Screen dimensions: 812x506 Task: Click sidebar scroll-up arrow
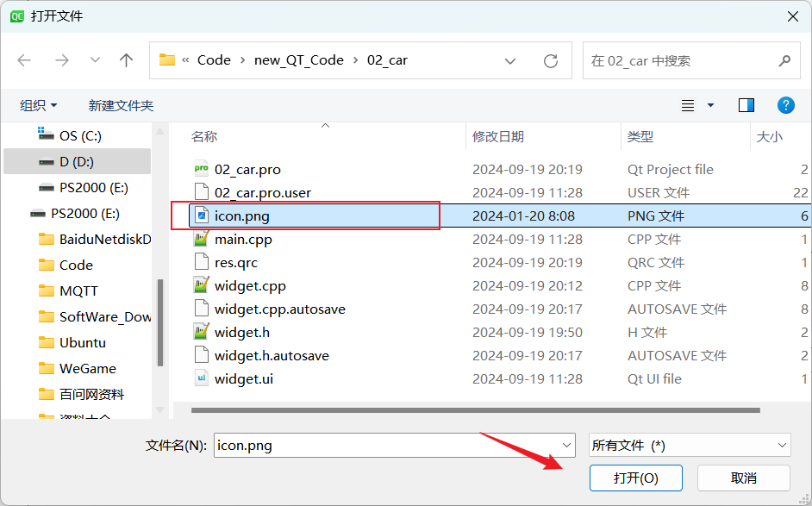pyautogui.click(x=160, y=132)
